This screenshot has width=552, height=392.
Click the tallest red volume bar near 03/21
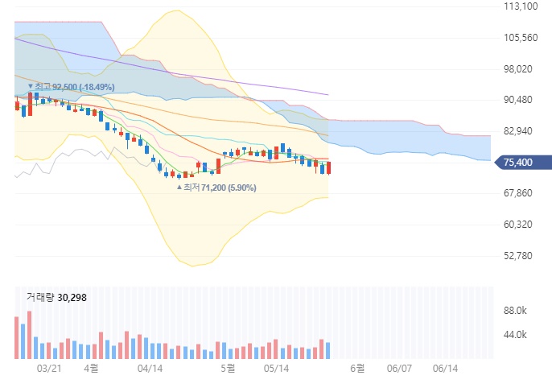click(x=30, y=335)
